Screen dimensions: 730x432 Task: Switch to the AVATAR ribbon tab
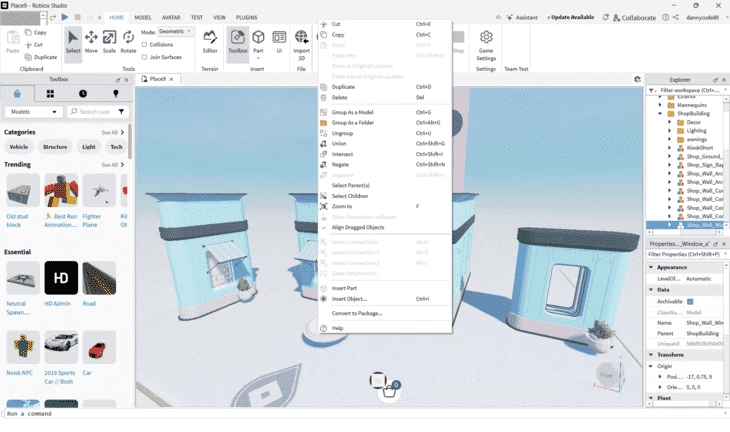click(x=171, y=17)
